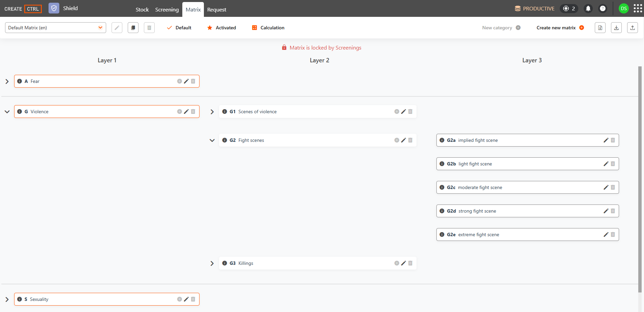This screenshot has width=644, height=312.
Task: Open the Default Matrix (en) dropdown
Action: 56,28
